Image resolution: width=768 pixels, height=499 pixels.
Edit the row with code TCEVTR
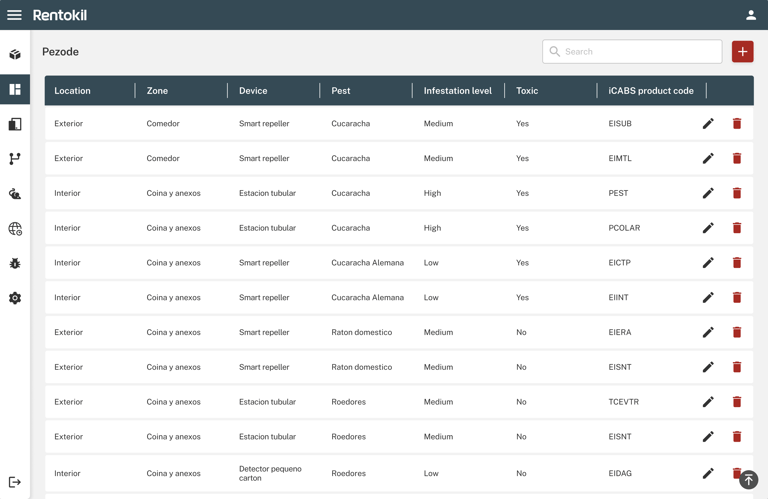(x=708, y=402)
